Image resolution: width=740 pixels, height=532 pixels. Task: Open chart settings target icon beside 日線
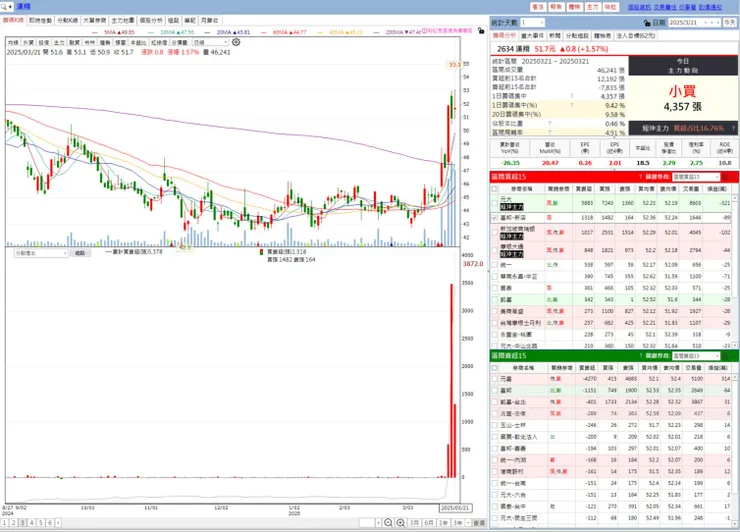(236, 42)
